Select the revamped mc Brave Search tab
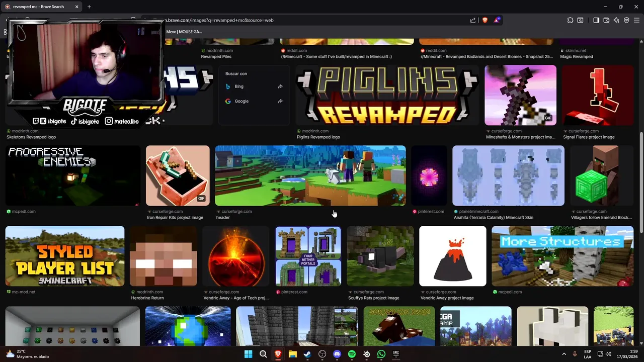Image resolution: width=644 pixels, height=362 pixels. (x=42, y=7)
